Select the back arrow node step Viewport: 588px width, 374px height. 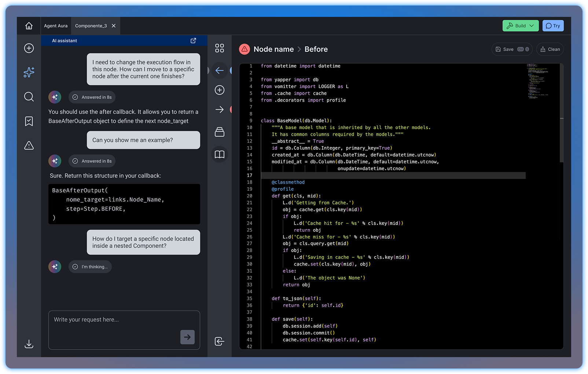pyautogui.click(x=220, y=70)
